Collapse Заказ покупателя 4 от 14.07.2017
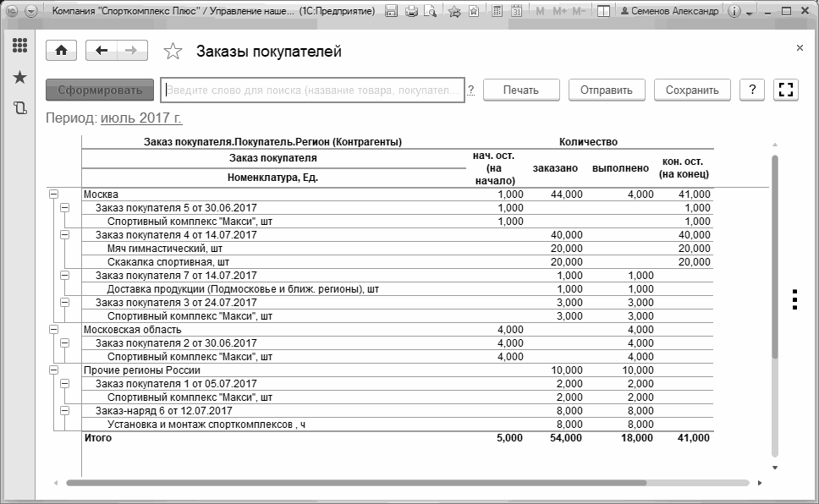 coord(65,235)
